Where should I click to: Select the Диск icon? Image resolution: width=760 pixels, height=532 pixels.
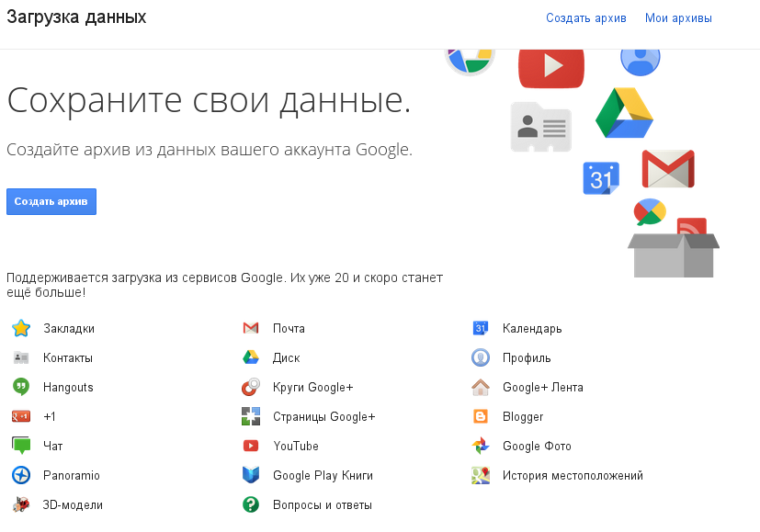click(x=250, y=357)
